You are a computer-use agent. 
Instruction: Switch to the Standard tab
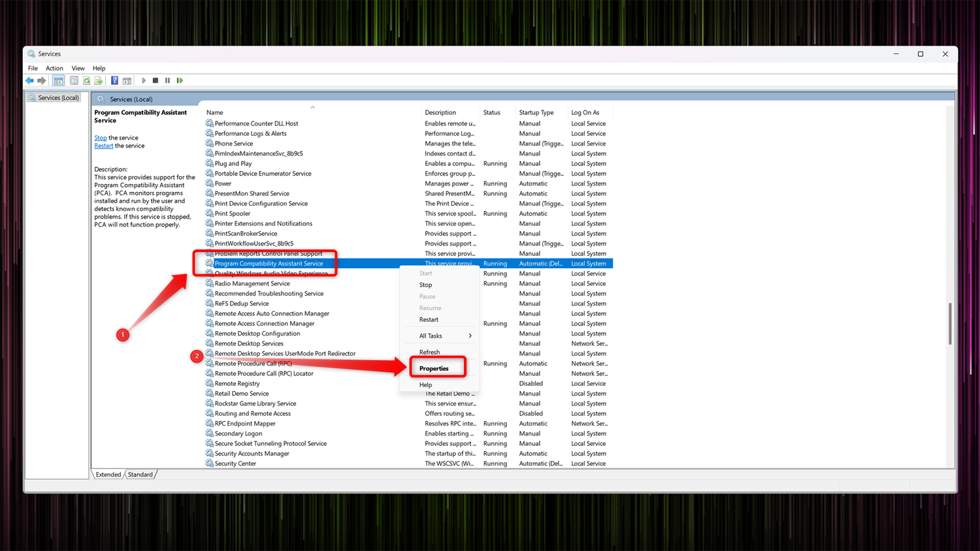tap(140, 475)
